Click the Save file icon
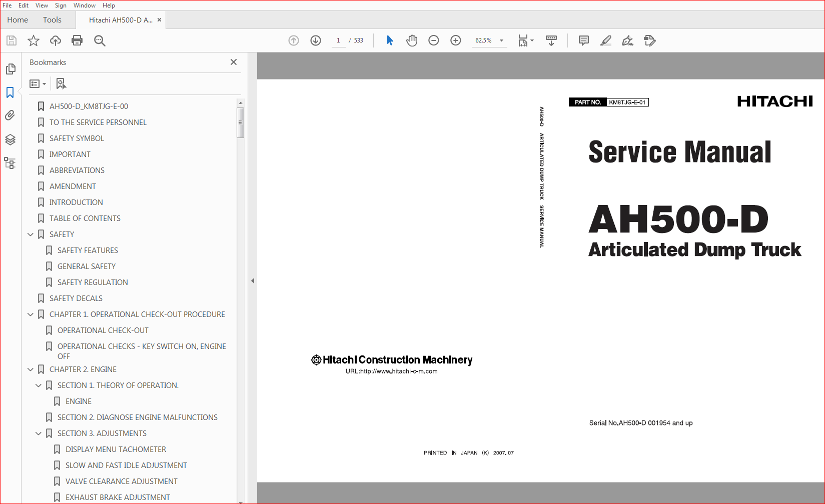 pyautogui.click(x=12, y=40)
